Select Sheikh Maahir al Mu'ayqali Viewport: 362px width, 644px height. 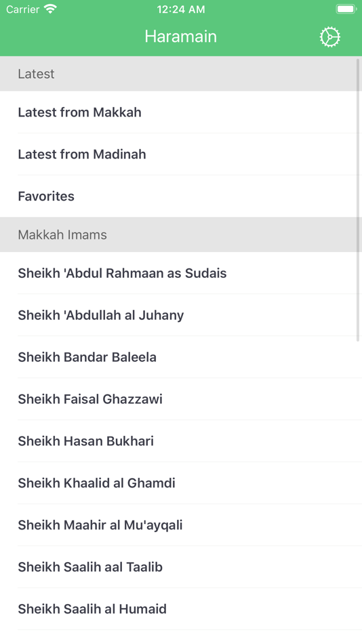point(181,525)
